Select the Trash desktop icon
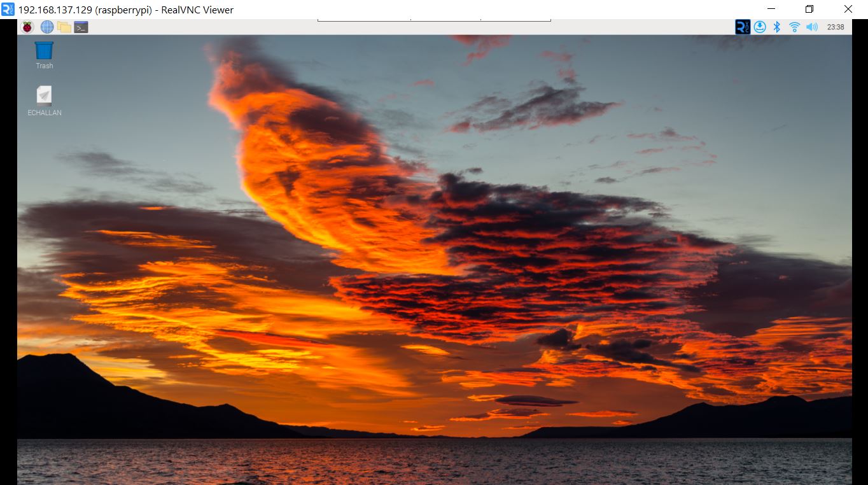The image size is (868, 485). (x=44, y=55)
